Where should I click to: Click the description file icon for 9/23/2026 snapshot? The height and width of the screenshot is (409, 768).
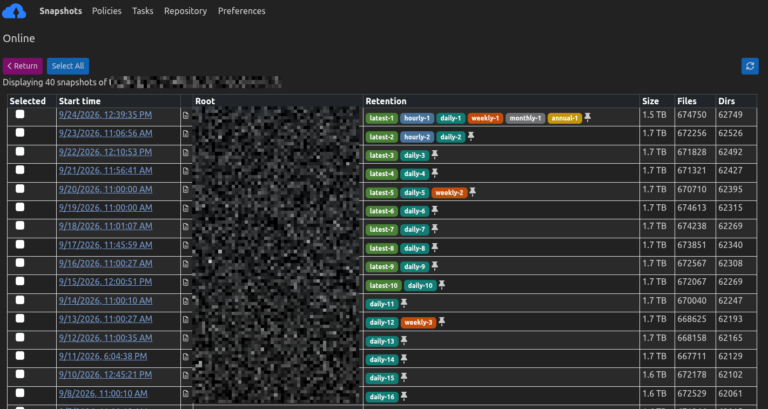(186, 134)
